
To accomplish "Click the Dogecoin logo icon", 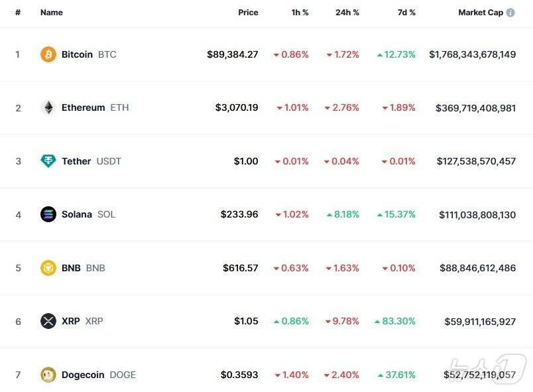I will pyautogui.click(x=48, y=375).
